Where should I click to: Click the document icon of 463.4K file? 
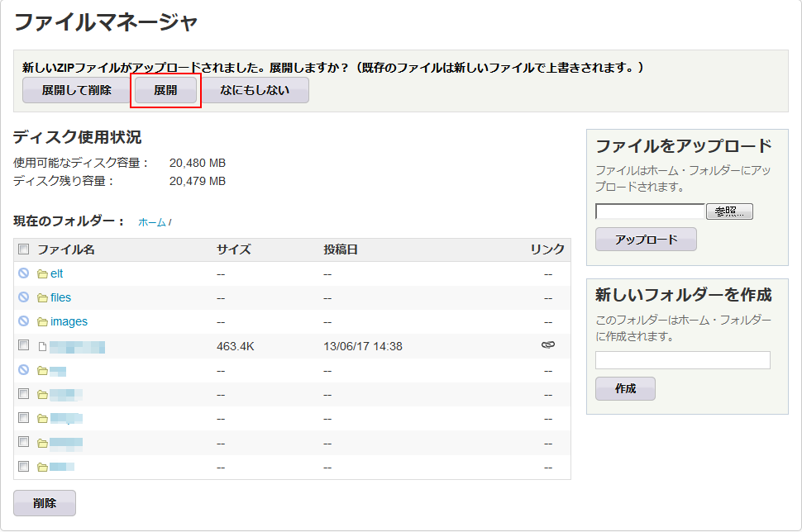[42, 347]
